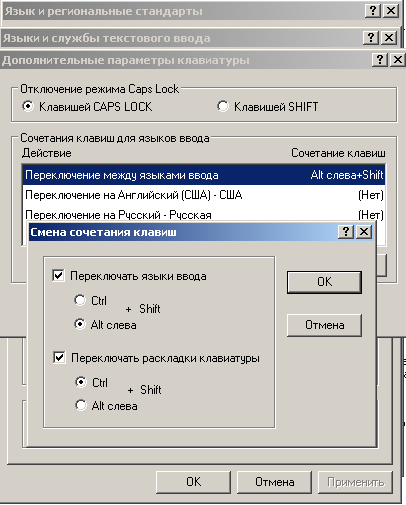Select Alt слева radio for keyboard layouts
This screenshot has width=406, height=505.
[81, 405]
